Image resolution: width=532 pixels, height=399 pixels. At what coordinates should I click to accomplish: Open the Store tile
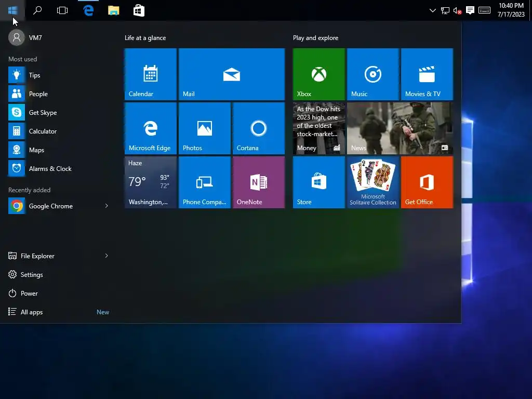click(x=318, y=182)
